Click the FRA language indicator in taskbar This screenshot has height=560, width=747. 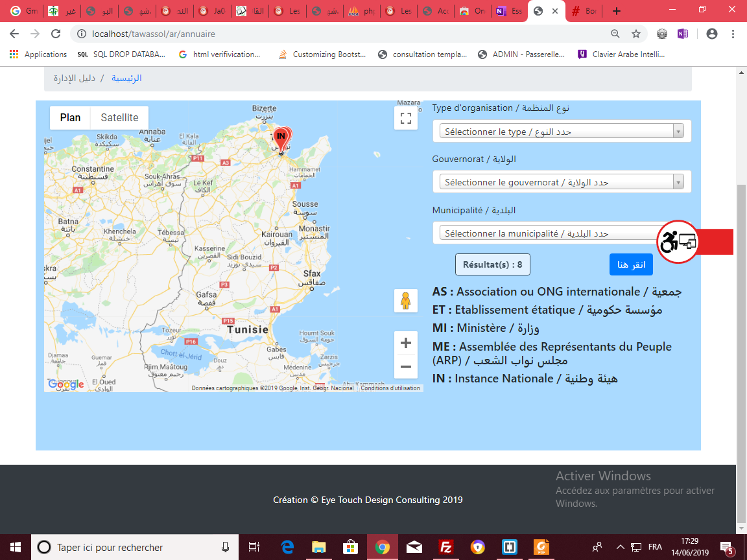click(x=655, y=547)
